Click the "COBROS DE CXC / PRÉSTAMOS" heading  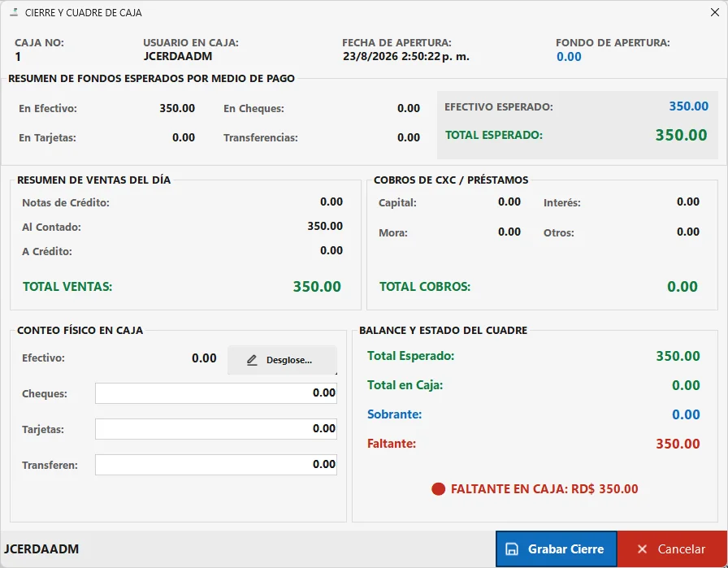(451, 180)
